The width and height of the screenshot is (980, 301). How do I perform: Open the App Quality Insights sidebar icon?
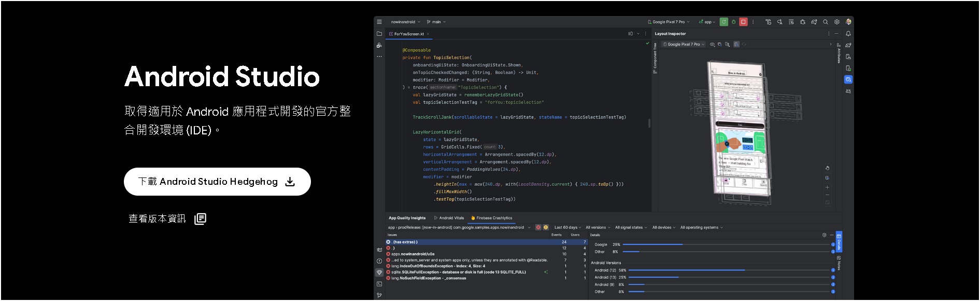(x=379, y=272)
